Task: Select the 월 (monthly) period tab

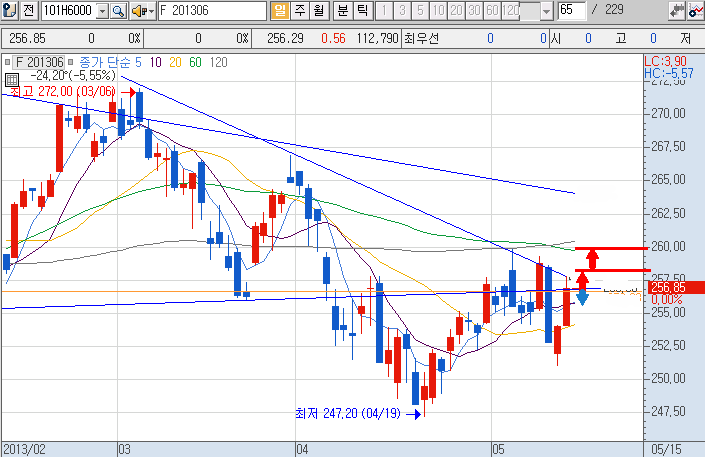Action: [x=318, y=11]
